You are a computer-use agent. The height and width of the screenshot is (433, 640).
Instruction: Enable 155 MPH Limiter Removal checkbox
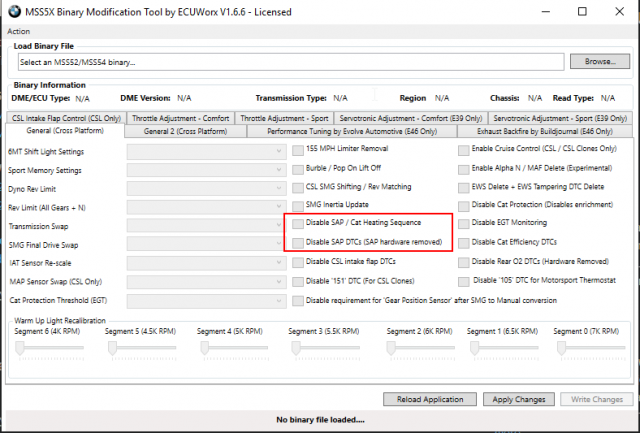(x=298, y=150)
